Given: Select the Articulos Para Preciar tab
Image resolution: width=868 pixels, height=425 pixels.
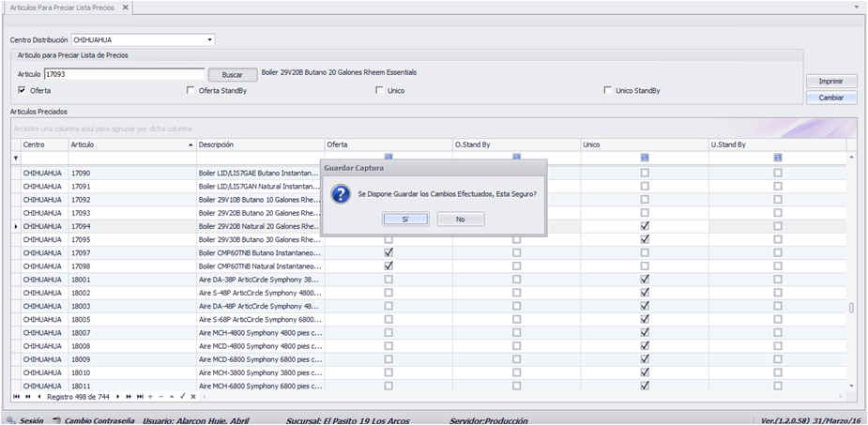Looking at the screenshot, I should [62, 8].
